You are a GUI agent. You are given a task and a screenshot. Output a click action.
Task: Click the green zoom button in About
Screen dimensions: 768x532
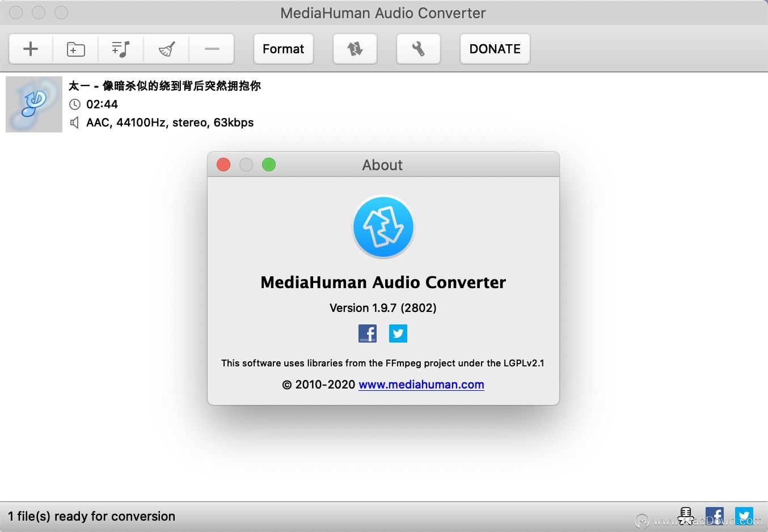(269, 164)
